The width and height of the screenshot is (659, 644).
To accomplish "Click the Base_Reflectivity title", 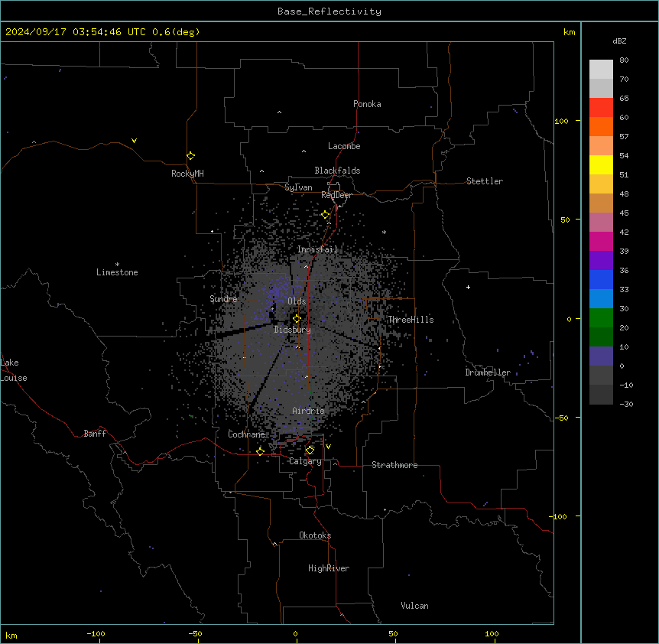I will 329,11.
